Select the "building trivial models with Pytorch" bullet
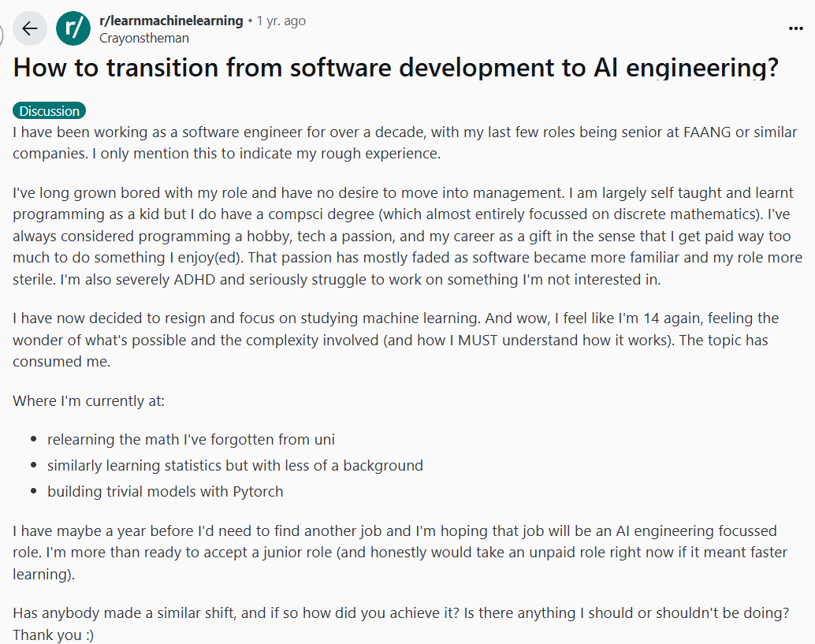 (165, 491)
